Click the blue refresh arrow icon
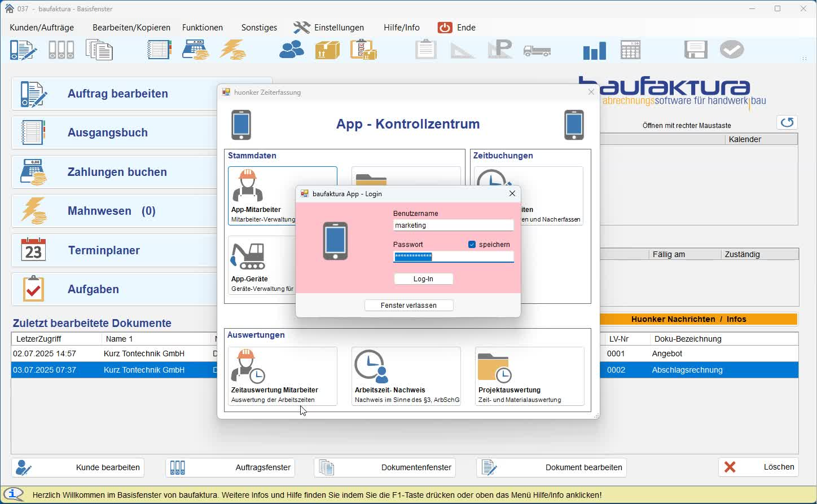The image size is (817, 504). pos(787,122)
